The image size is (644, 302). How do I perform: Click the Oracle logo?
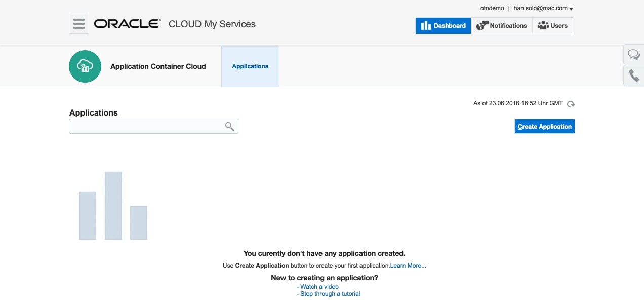127,24
